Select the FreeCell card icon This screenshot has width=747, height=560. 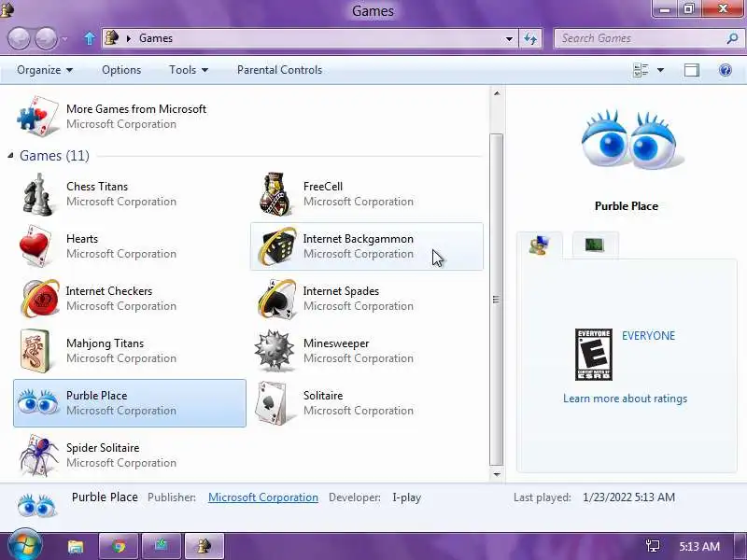click(275, 194)
